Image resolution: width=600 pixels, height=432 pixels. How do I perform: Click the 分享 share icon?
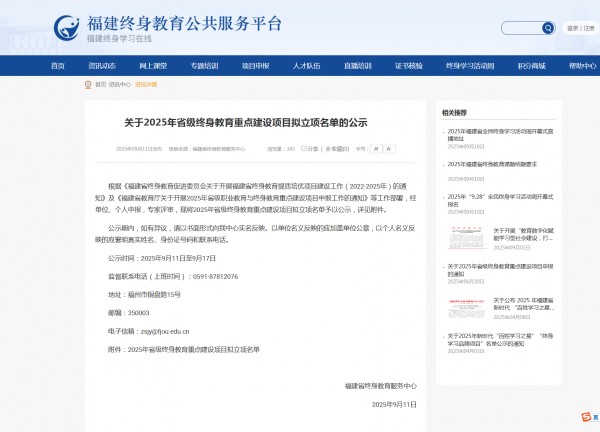click(x=309, y=148)
